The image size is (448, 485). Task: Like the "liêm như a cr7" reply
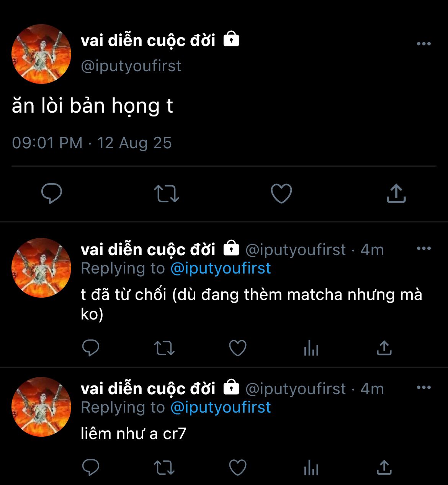click(238, 467)
